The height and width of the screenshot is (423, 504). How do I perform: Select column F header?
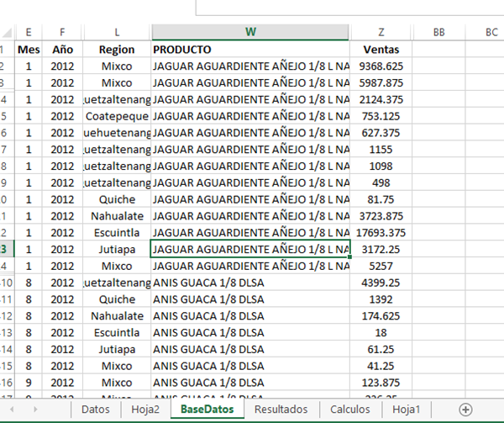tap(62, 32)
